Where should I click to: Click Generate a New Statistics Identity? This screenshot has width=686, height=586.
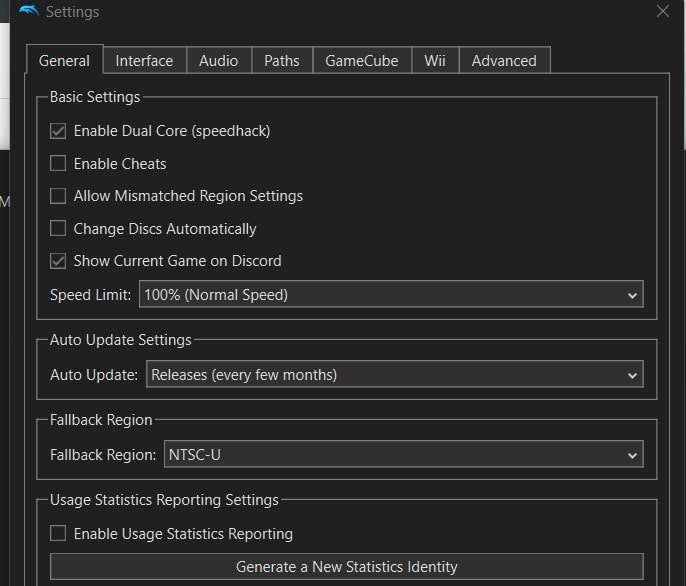tap(346, 567)
